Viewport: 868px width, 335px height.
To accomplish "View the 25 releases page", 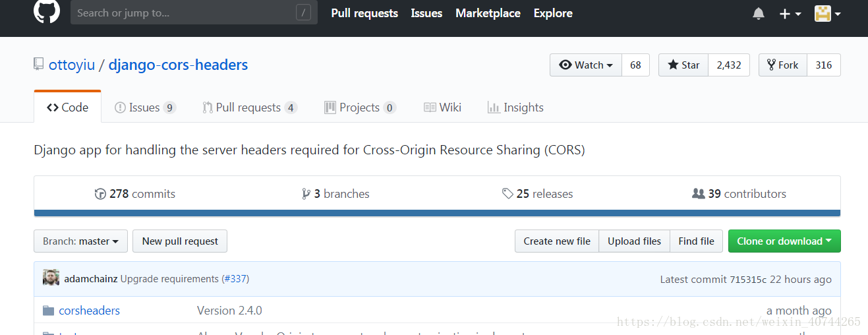I will (x=537, y=194).
